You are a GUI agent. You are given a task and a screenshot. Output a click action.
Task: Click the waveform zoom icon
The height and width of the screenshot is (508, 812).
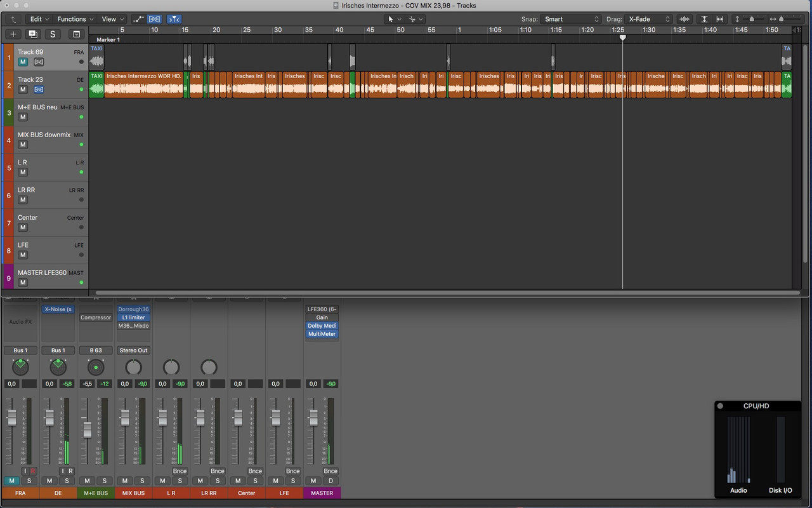tap(684, 19)
